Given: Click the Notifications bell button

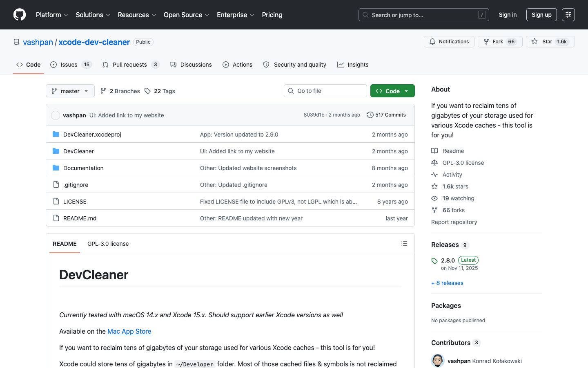Looking at the screenshot, I should (449, 42).
